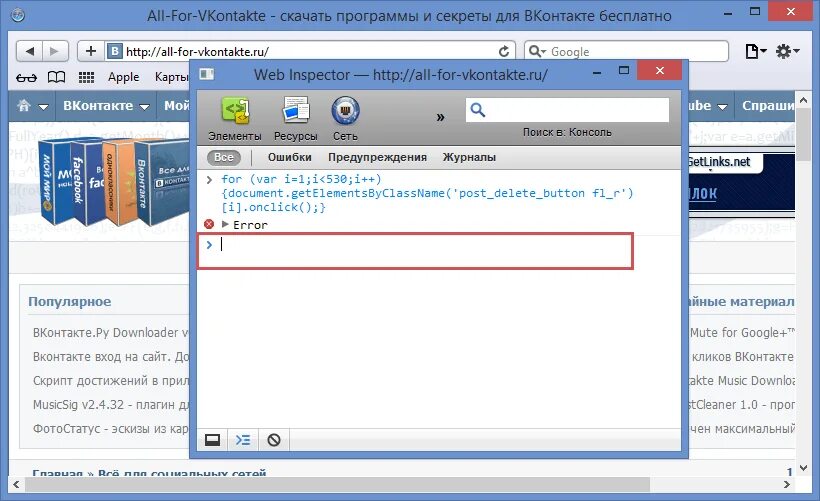Click the red error icon in console

209,224
